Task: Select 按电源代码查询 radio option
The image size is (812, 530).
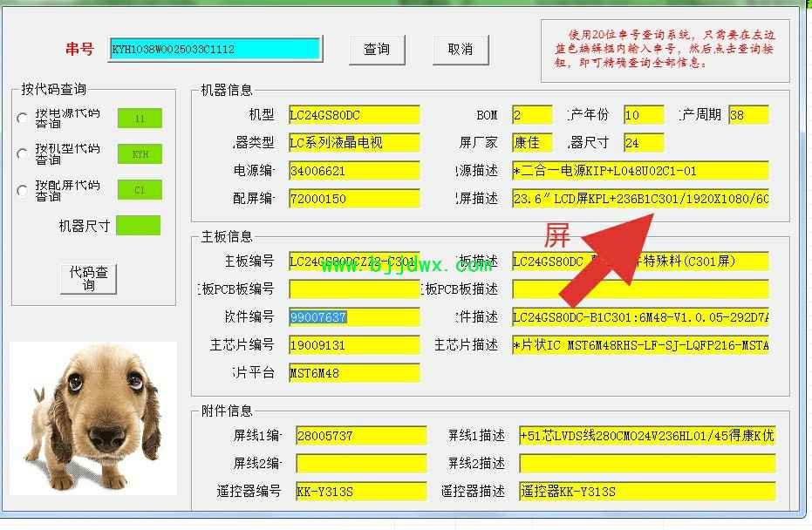Action: coord(22,119)
